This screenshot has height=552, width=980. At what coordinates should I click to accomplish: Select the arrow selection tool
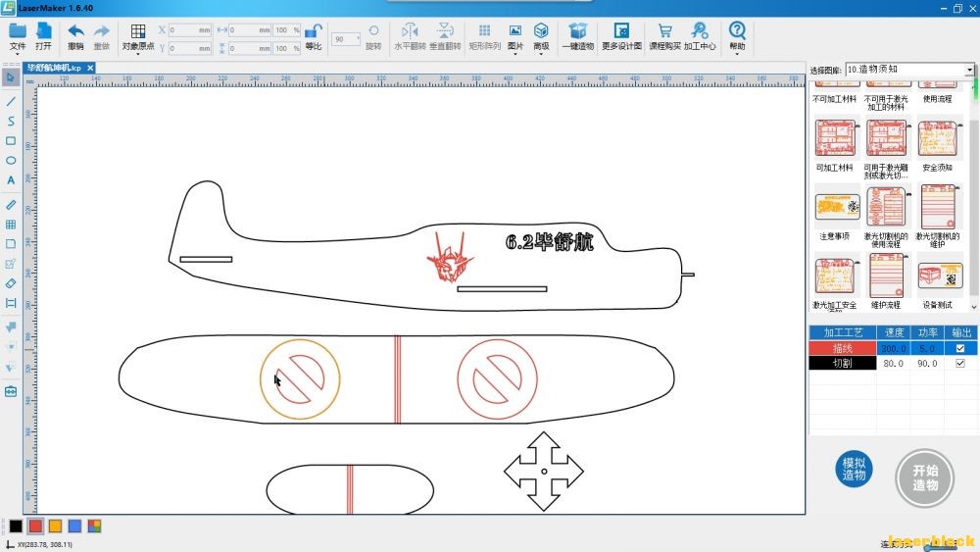pyautogui.click(x=11, y=77)
